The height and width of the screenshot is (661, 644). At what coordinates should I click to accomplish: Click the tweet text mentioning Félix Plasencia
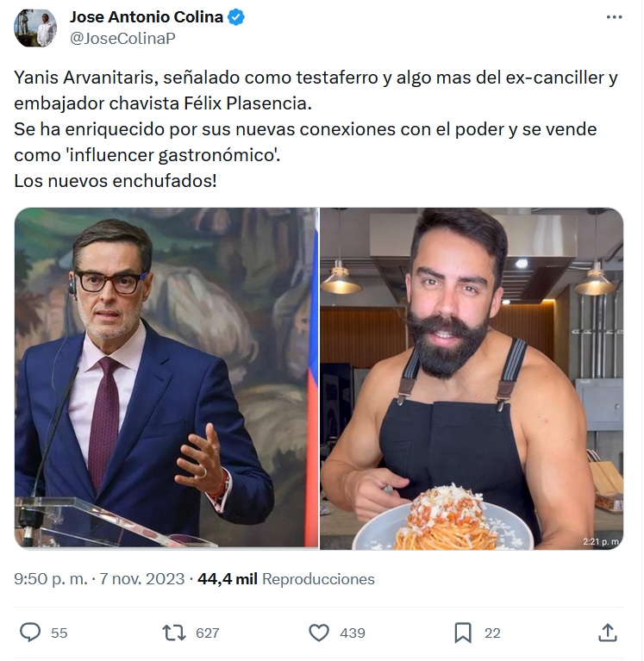point(316,129)
